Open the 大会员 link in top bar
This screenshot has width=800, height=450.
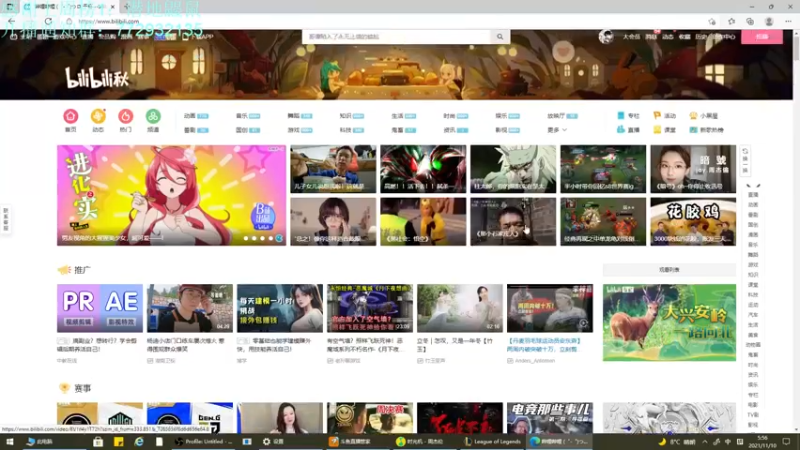(631, 37)
